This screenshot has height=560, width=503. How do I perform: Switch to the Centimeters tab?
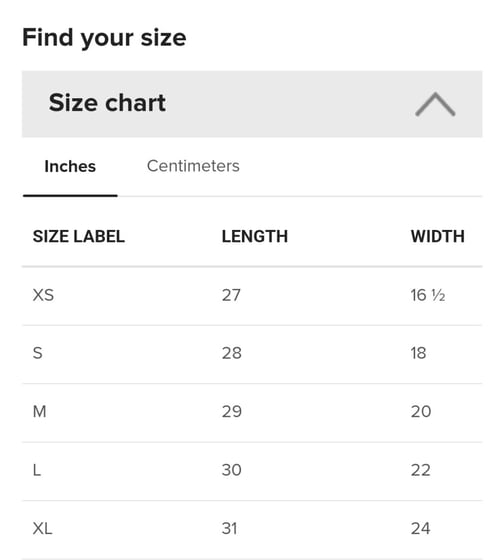(193, 166)
